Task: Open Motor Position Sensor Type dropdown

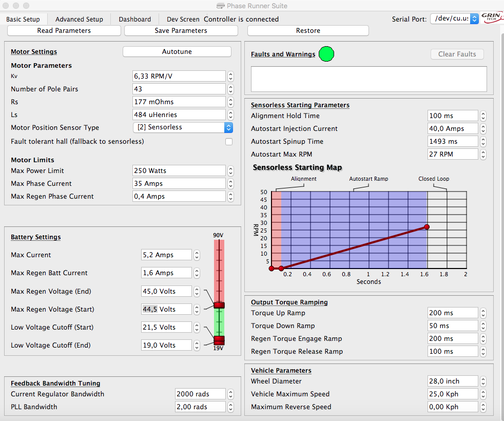Action: pyautogui.click(x=183, y=127)
